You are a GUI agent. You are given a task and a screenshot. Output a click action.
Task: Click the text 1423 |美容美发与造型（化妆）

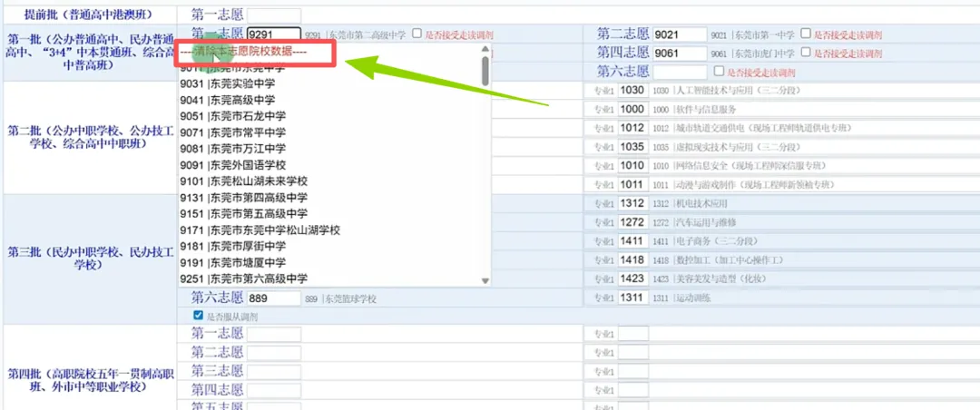(x=710, y=278)
